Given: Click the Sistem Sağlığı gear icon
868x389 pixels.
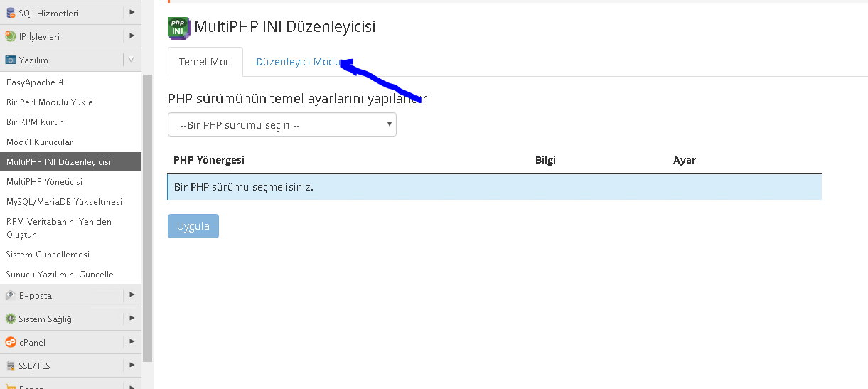Looking at the screenshot, I should point(11,319).
